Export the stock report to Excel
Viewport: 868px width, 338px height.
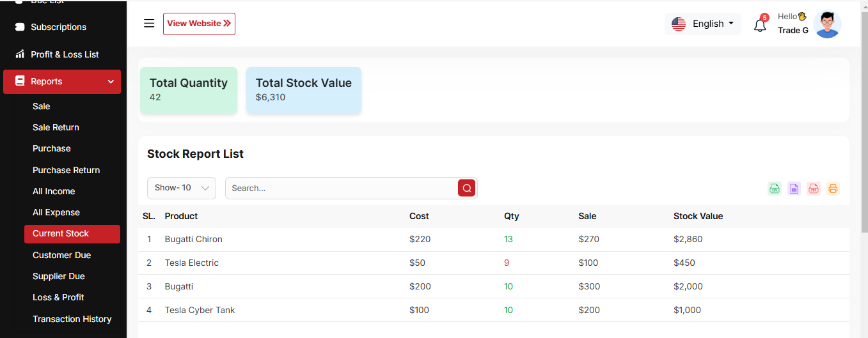794,188
